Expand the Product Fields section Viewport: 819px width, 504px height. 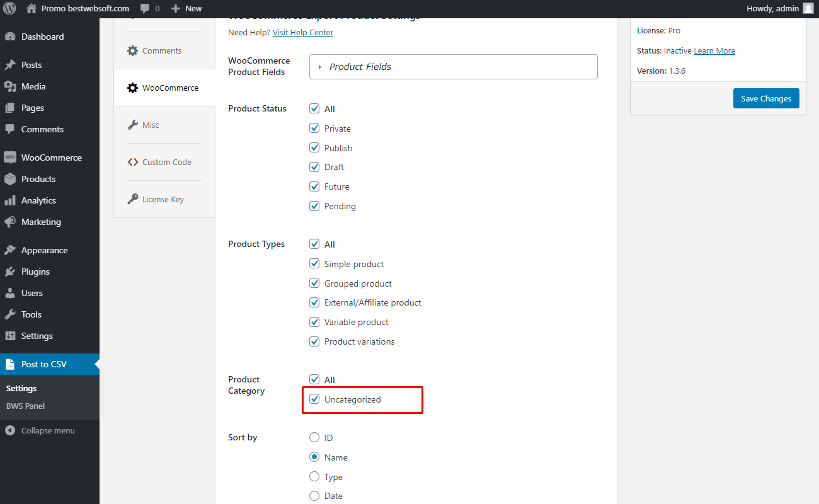453,67
